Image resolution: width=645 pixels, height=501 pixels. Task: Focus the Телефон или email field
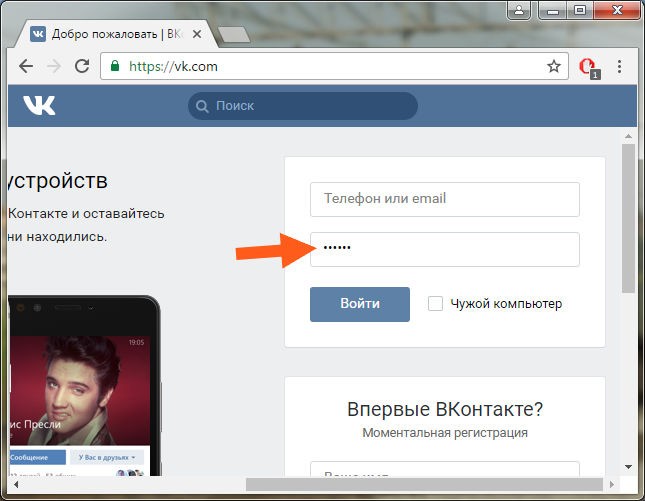tap(445, 199)
